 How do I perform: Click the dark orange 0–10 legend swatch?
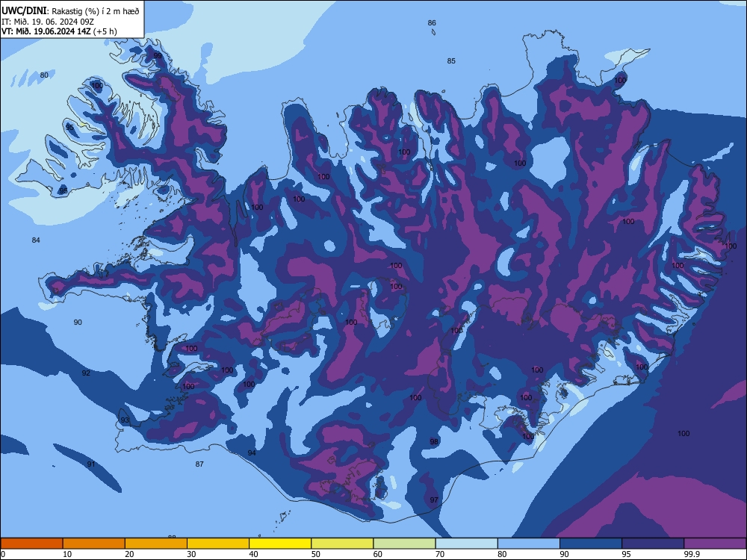31,544
